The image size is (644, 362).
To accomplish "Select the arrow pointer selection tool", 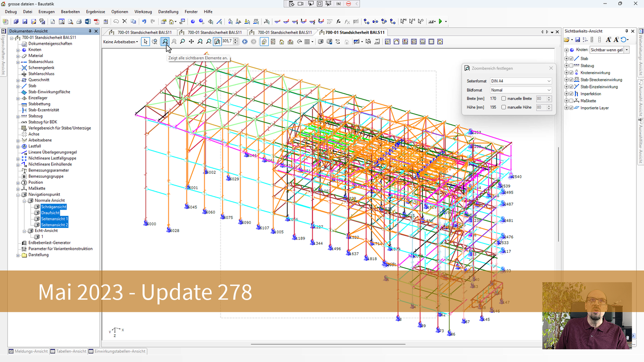I will pos(146,42).
